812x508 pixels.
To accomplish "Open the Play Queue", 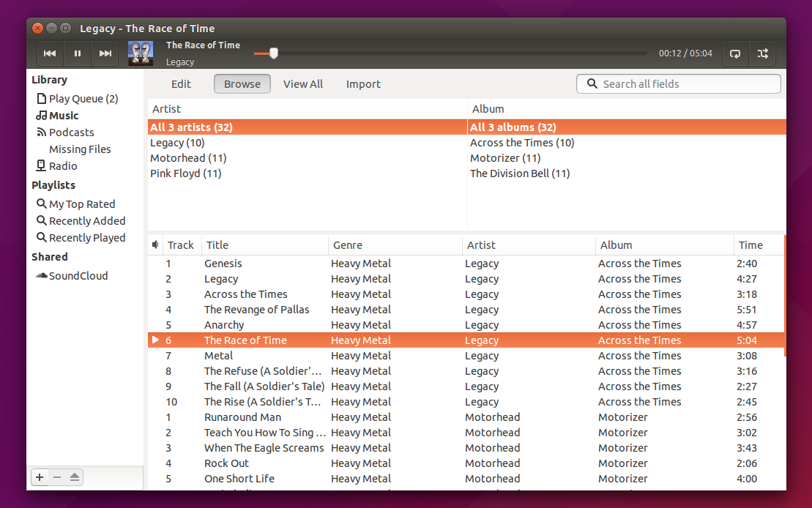I will pos(78,98).
